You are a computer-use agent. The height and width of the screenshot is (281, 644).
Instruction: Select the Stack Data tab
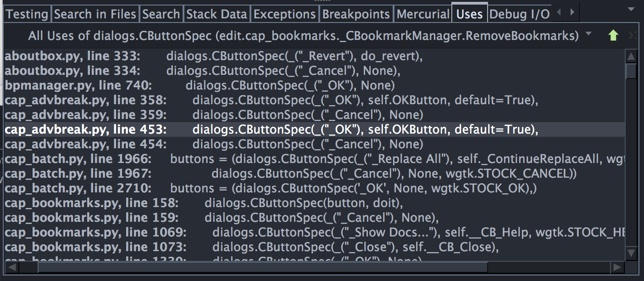(217, 14)
